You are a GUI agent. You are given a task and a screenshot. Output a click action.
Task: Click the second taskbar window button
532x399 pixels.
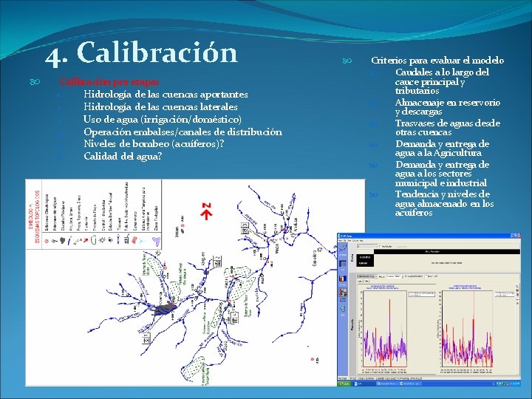pos(387,383)
